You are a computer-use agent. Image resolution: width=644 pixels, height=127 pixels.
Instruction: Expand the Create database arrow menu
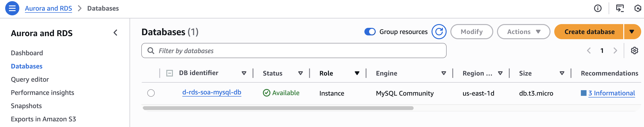[632, 32]
